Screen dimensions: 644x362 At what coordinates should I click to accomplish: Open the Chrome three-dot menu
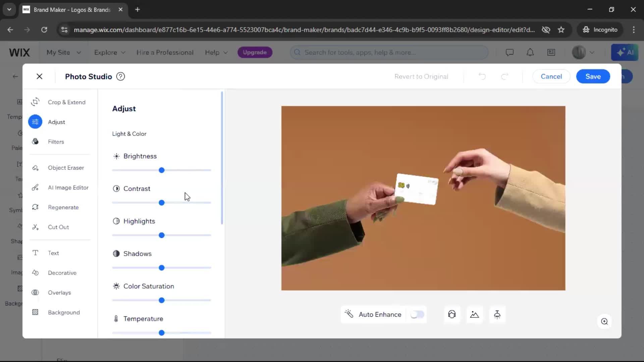(x=634, y=29)
